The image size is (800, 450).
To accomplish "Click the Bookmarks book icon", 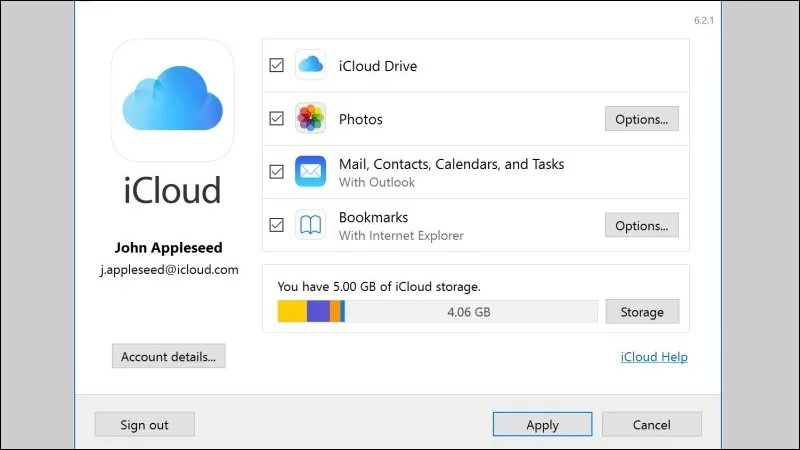I will (x=310, y=224).
